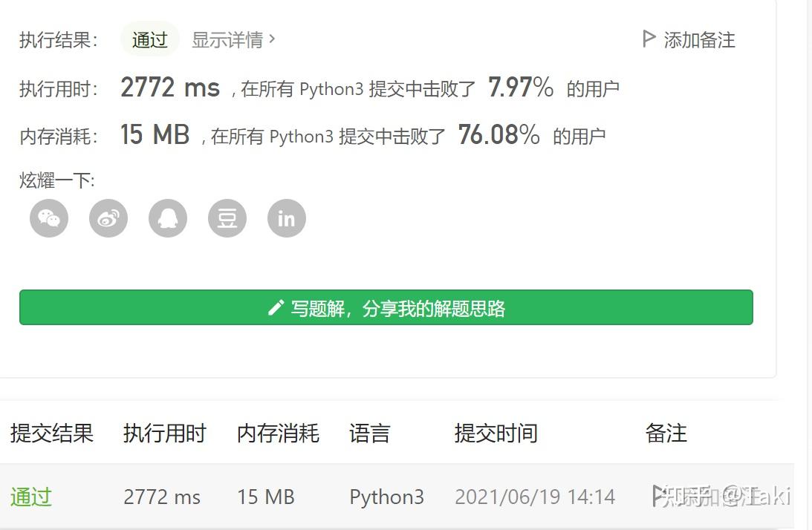Share result via LinkedIn icon

[287, 218]
